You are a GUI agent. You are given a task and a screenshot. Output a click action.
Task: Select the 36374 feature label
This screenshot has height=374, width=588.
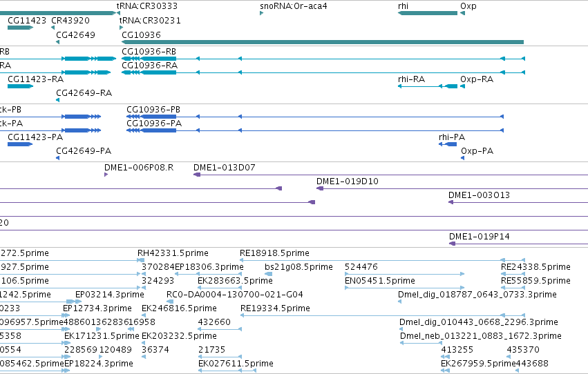pyautogui.click(x=155, y=350)
